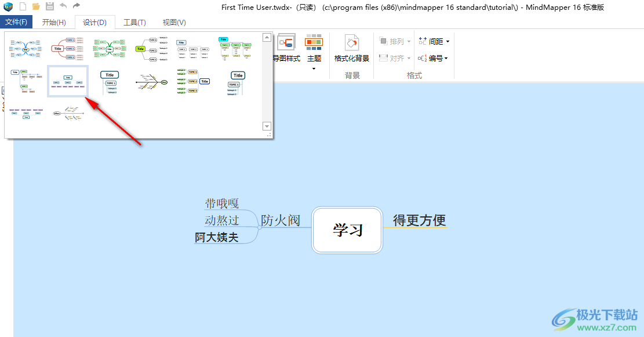This screenshot has width=644, height=337.
Task: Choose the stepped layout with orange subtopics
Action: [26, 81]
